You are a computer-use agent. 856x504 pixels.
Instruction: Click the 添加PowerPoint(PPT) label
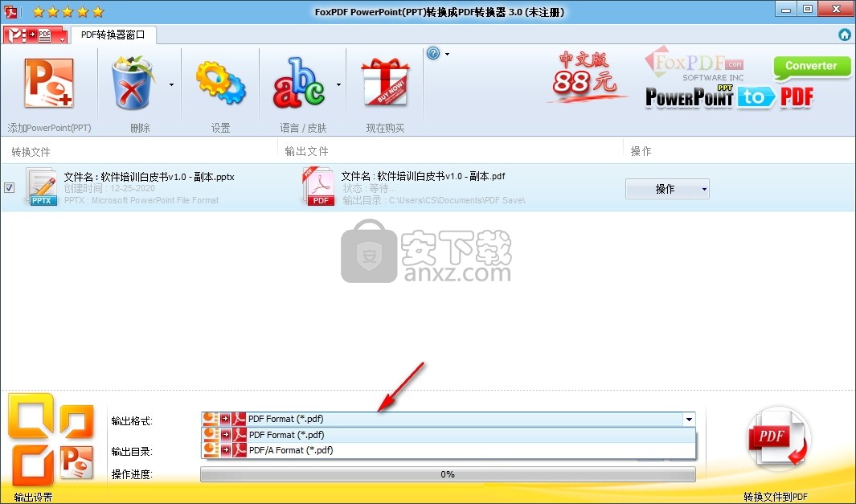pyautogui.click(x=49, y=128)
